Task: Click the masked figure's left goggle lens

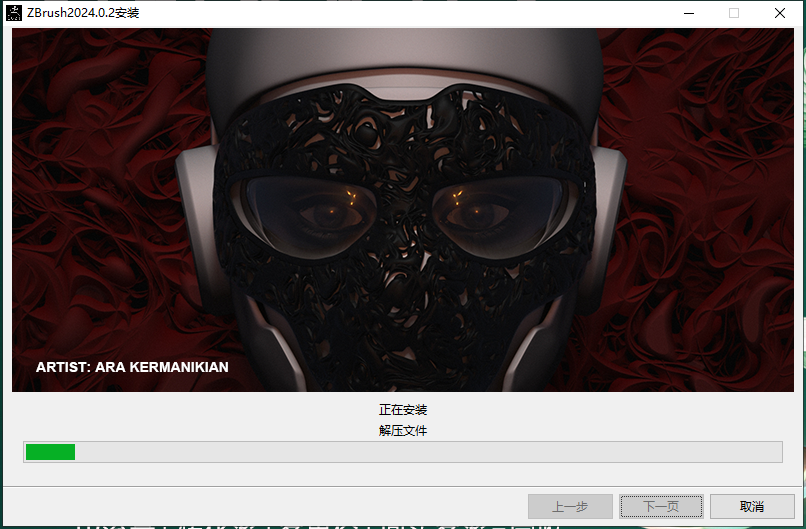Action: (310, 212)
